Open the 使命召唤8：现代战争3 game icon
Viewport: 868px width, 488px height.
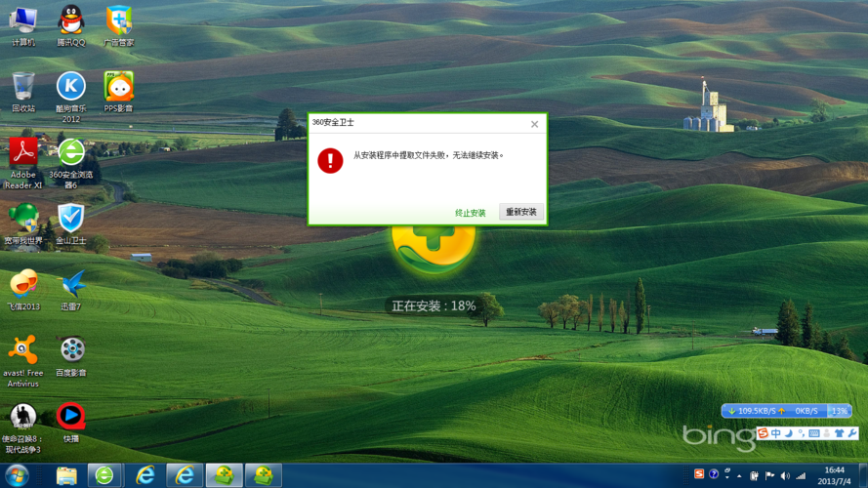(x=23, y=428)
